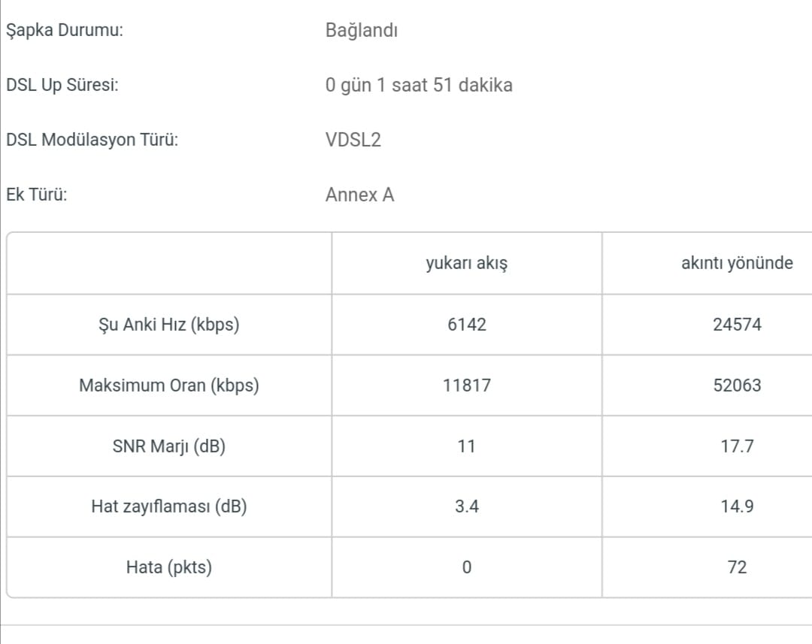Click downstream maximum rate 52063
Image resolution: width=812 pixels, height=644 pixels.
point(737,385)
